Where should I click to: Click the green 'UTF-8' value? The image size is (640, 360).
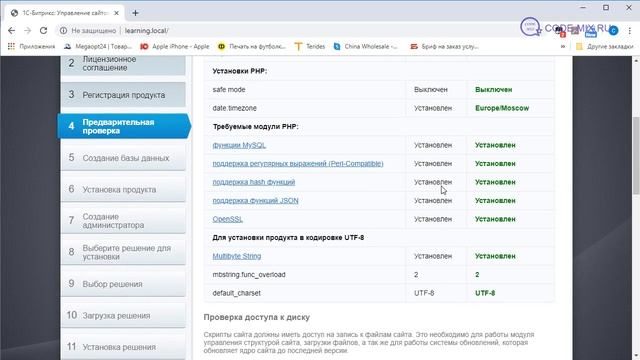tap(485, 293)
